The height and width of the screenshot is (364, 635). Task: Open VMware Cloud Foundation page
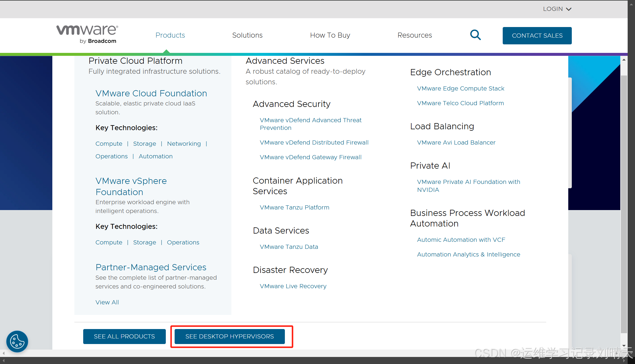point(151,93)
